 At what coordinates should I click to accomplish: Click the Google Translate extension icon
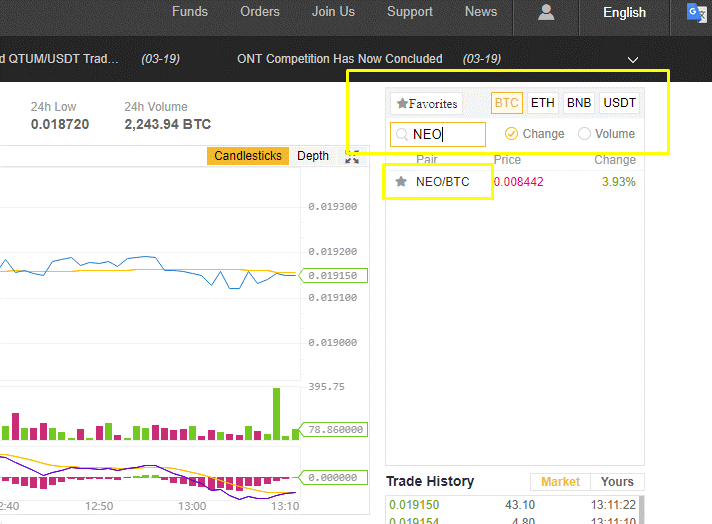pyautogui.click(x=696, y=12)
